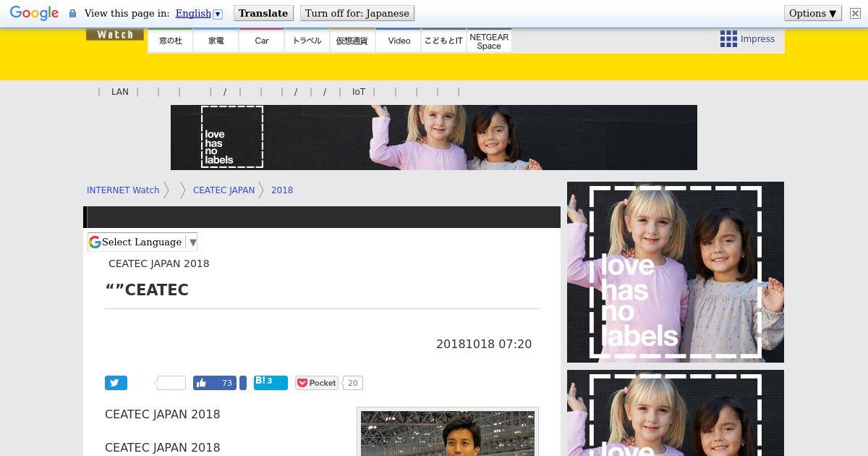Screen dimensions: 868x456
Task: Click the Translate button
Action: coord(263,13)
